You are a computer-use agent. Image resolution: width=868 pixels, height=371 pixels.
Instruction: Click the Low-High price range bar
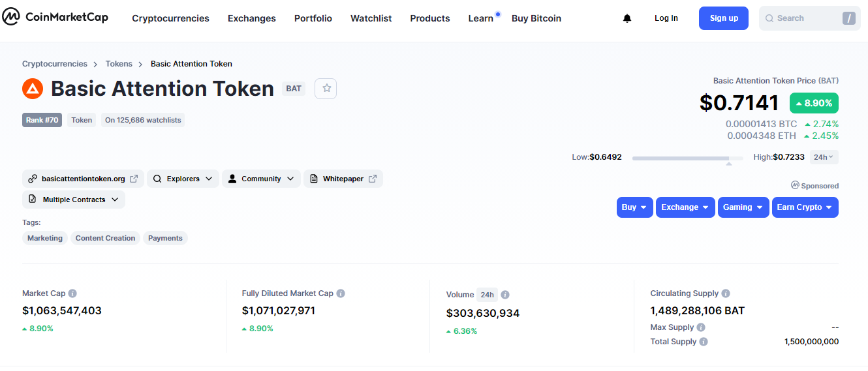[687, 158]
